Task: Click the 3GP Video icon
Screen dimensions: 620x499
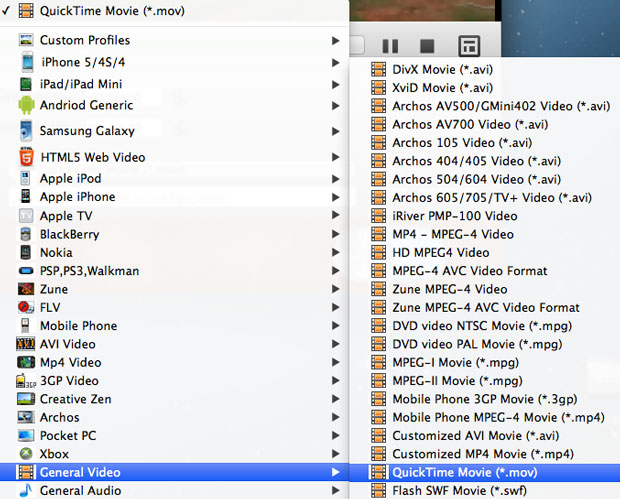Action: point(26,381)
